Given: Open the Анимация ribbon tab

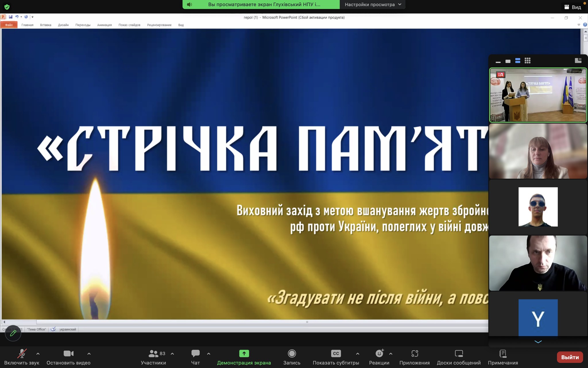Looking at the screenshot, I should coord(105,25).
